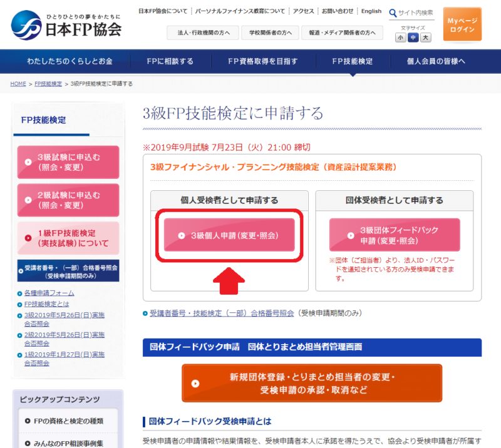Set text size to 大 (large)
The width and height of the screenshot is (501, 448).
point(425,38)
